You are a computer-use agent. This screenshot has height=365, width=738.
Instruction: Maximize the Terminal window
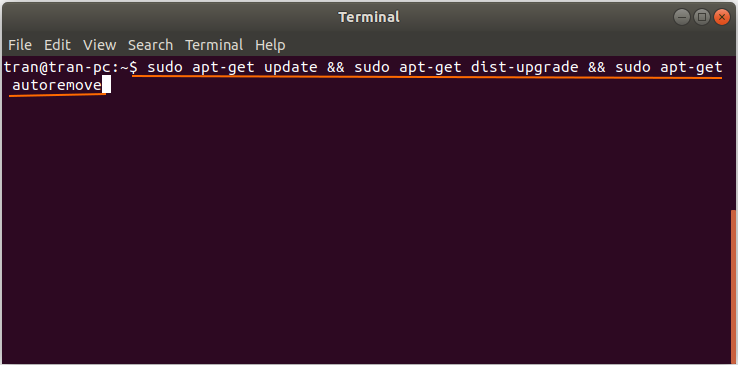[702, 17]
